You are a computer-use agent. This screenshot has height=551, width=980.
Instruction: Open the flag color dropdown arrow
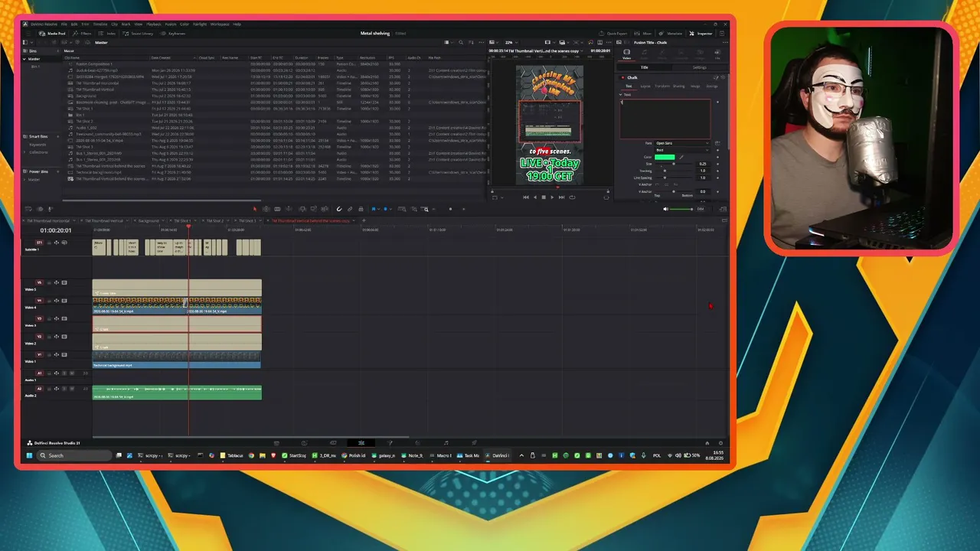tap(379, 209)
